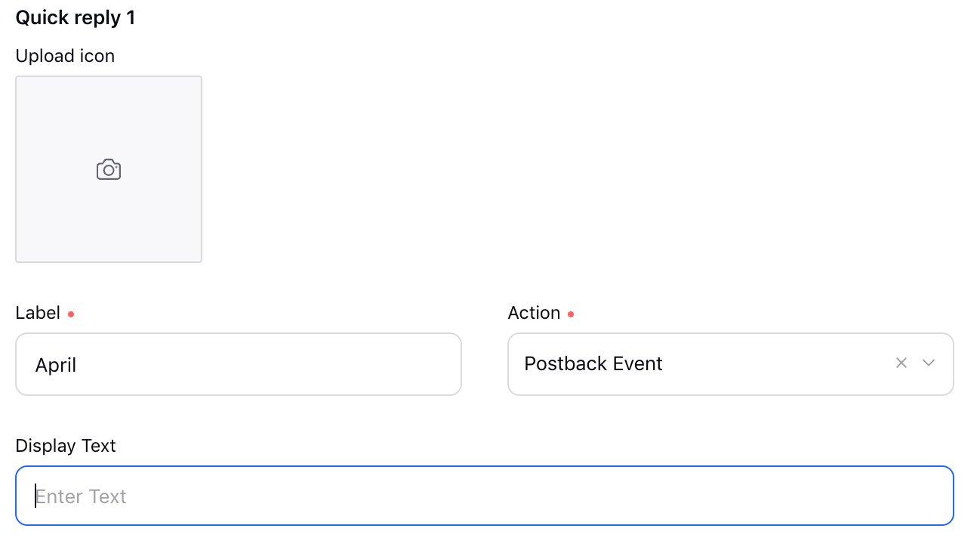Select the upload icon placeholder box
Image resolution: width=980 pixels, height=544 pixels.
pyautogui.click(x=109, y=169)
